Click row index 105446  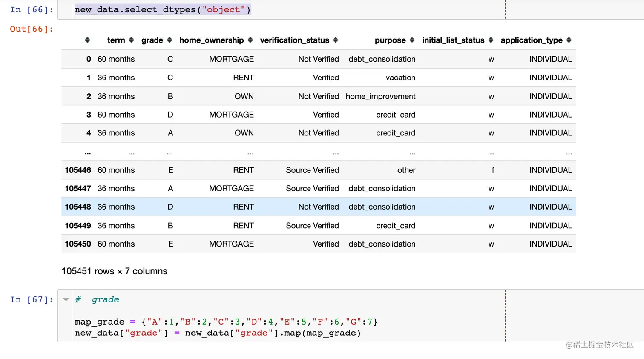coord(78,170)
